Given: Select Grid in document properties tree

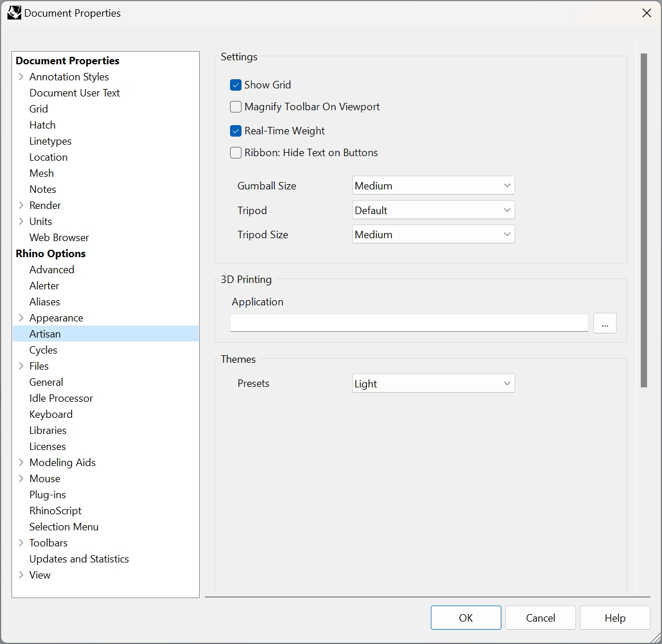Looking at the screenshot, I should tap(38, 109).
